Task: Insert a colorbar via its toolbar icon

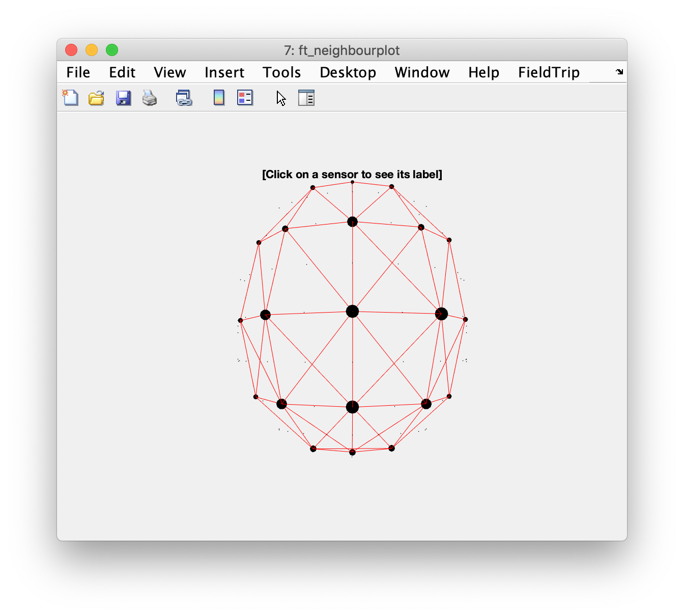Action: (x=219, y=97)
